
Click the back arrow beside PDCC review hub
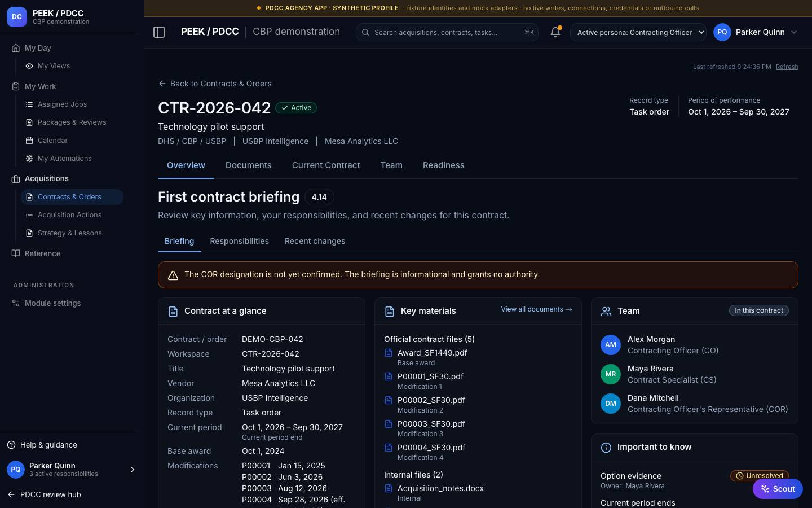11,494
